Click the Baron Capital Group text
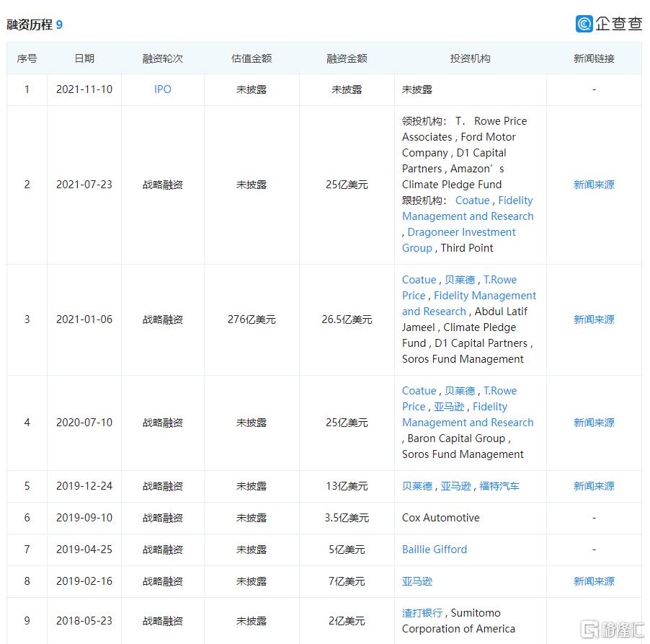650x644 pixels. point(456,438)
